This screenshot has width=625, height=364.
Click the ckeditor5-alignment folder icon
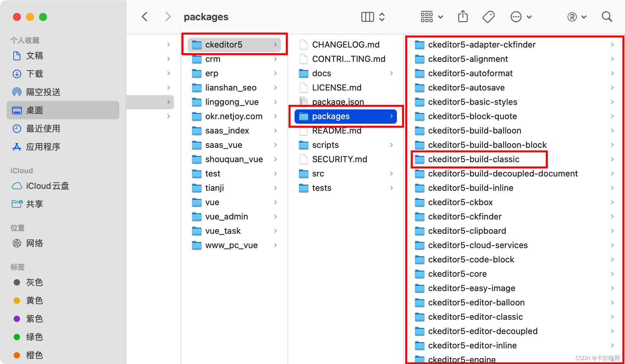(419, 59)
